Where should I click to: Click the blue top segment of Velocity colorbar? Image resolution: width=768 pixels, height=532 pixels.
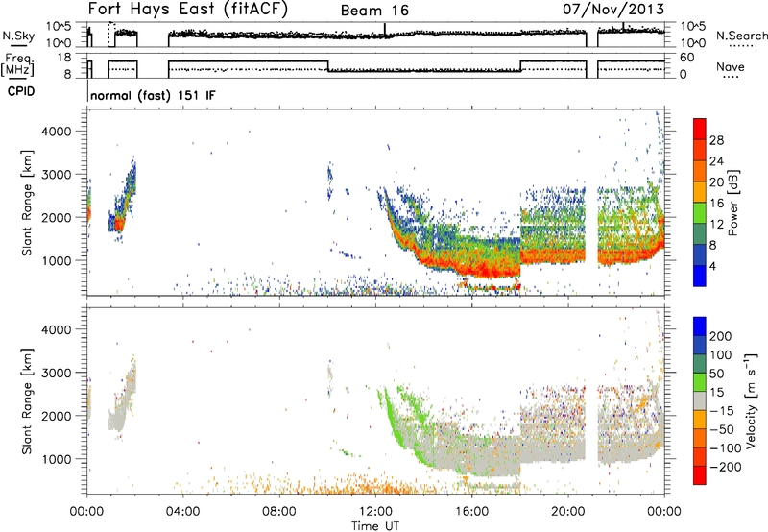pyautogui.click(x=700, y=326)
